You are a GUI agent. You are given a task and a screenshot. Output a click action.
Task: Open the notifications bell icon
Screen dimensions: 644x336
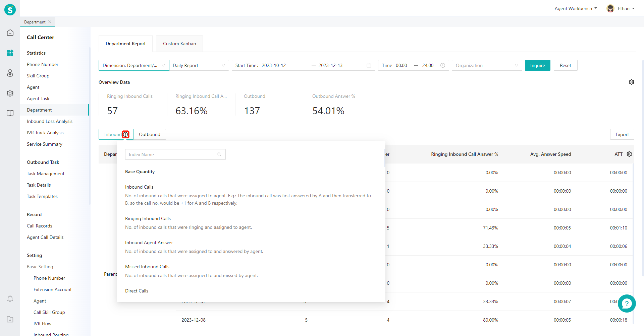[10, 299]
